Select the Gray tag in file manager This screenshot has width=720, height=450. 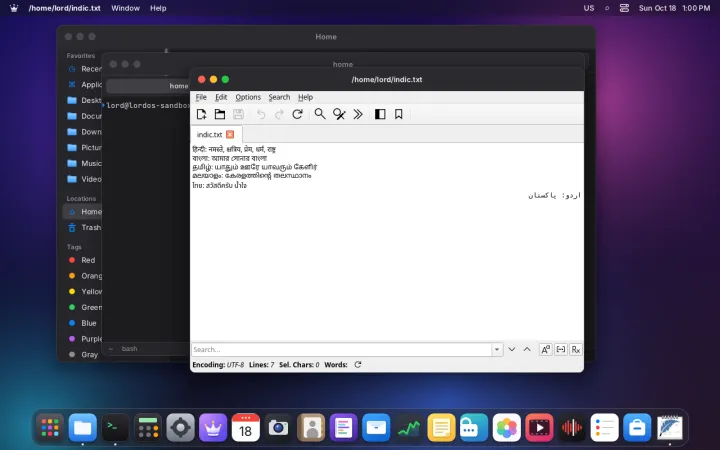(83, 354)
